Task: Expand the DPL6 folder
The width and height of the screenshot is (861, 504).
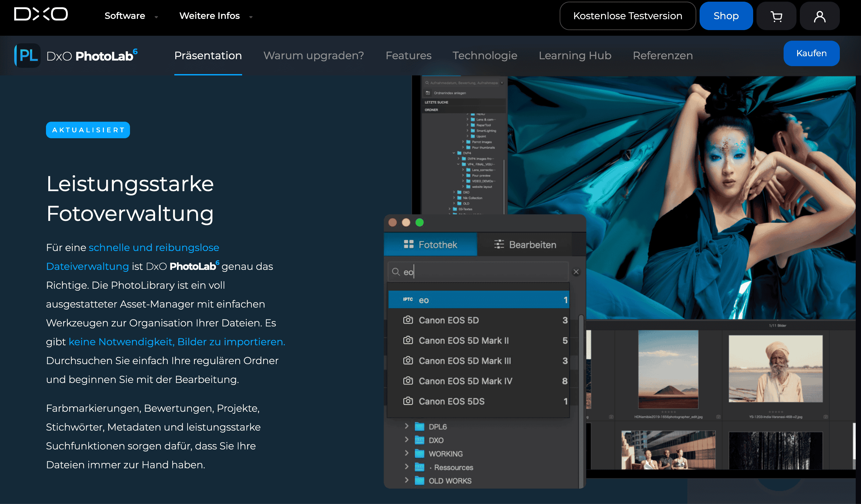Action: coord(407,426)
